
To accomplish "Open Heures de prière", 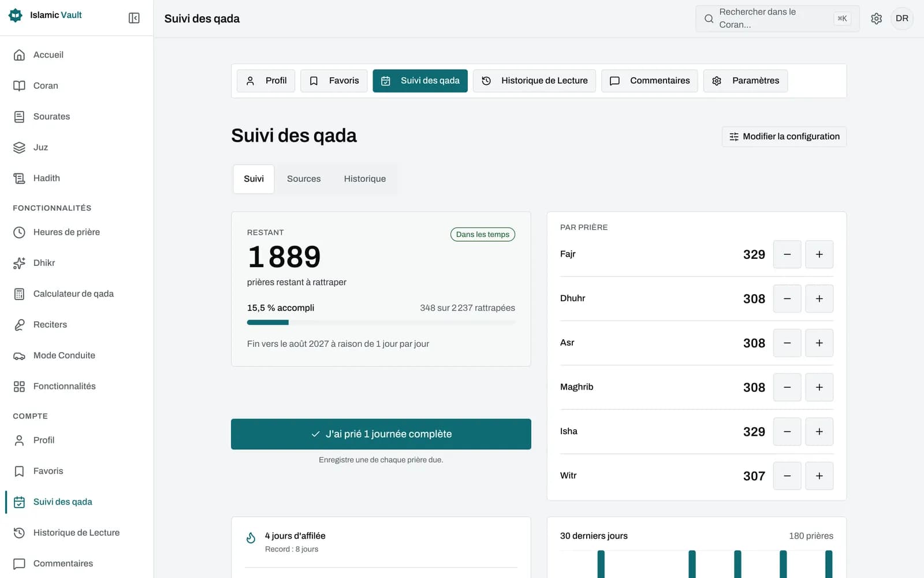I will [x=77, y=232].
